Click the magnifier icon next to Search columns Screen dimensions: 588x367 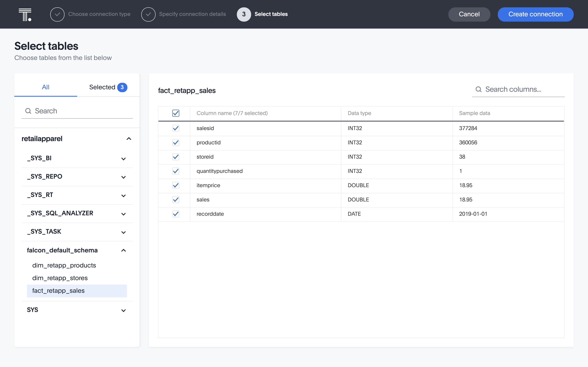tap(478, 89)
